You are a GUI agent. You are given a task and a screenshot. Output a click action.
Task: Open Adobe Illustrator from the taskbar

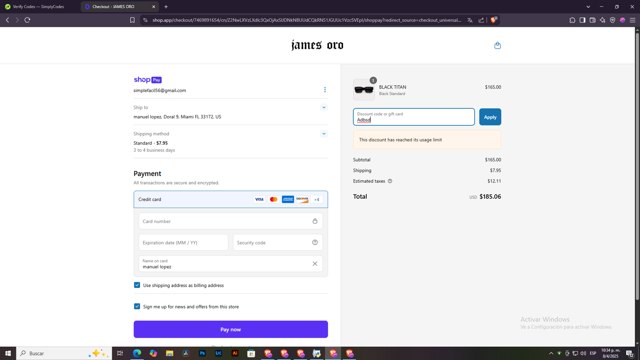coord(235,353)
